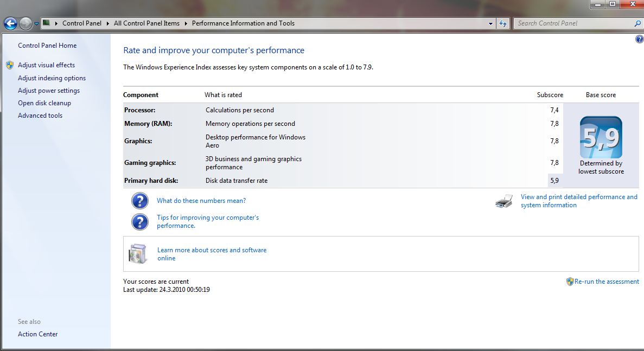Click 'Re-run the assessment' link
The width and height of the screenshot is (644, 351).
click(607, 282)
